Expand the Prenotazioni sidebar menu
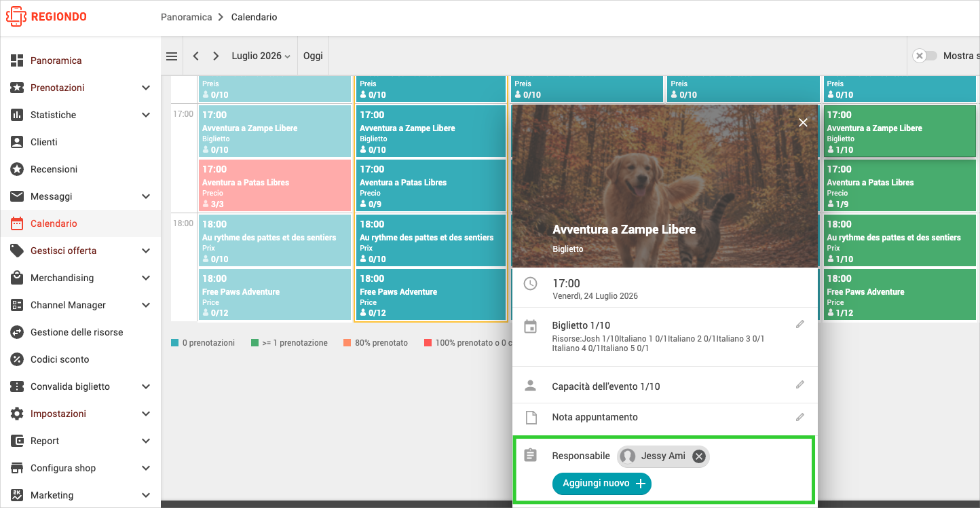 (x=146, y=88)
